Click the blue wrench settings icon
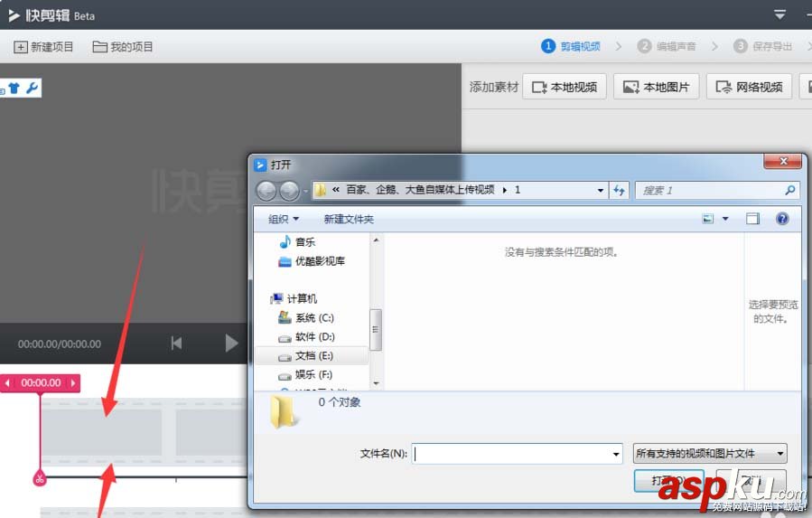The width and height of the screenshot is (812, 518). tap(33, 89)
